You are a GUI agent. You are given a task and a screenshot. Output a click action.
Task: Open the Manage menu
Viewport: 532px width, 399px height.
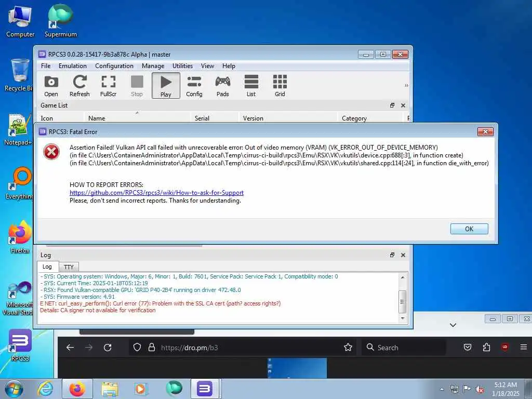point(153,66)
